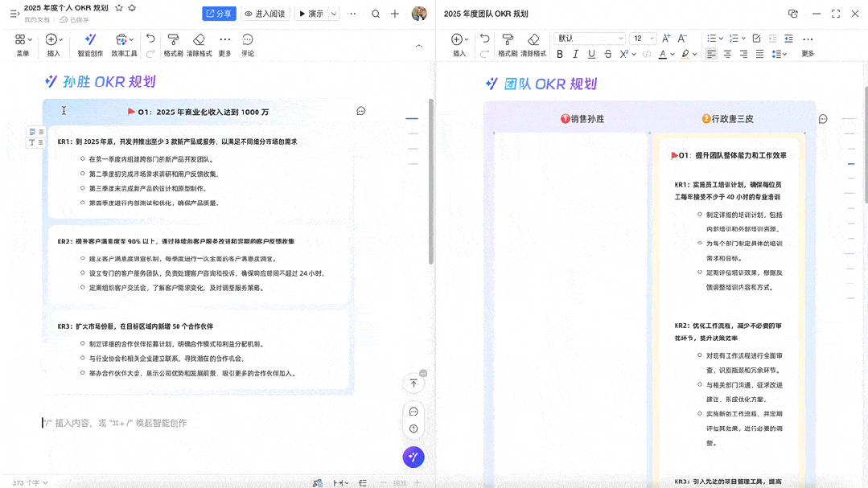Click the purple AI assistant floating button

[413, 457]
